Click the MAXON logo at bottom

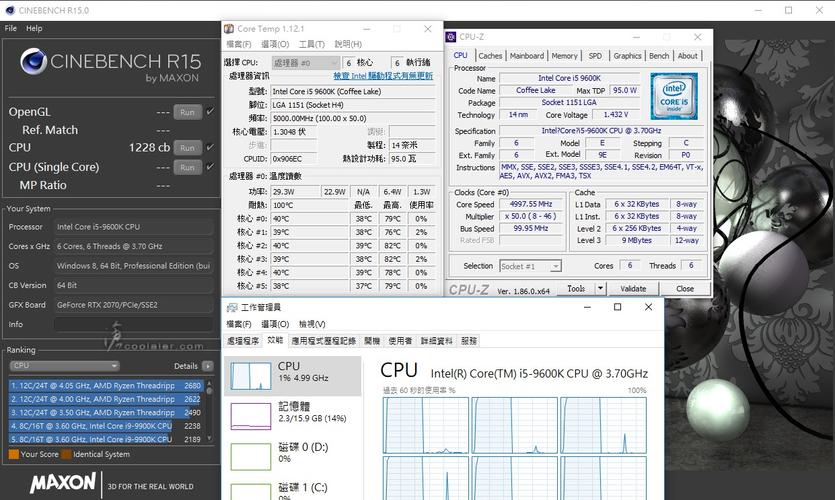(63, 483)
